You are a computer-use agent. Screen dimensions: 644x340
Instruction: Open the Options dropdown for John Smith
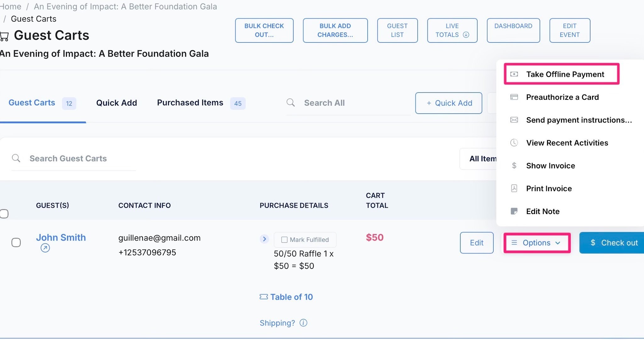pyautogui.click(x=537, y=243)
